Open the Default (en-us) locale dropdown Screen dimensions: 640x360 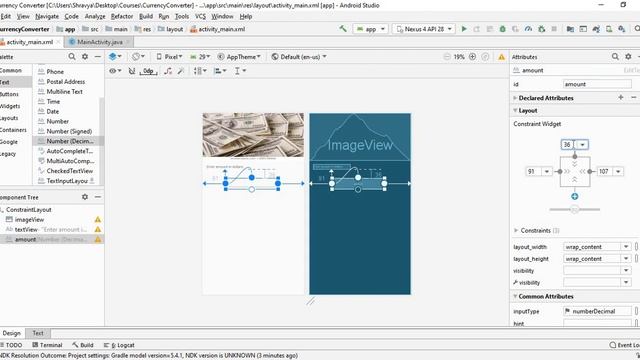(x=299, y=57)
